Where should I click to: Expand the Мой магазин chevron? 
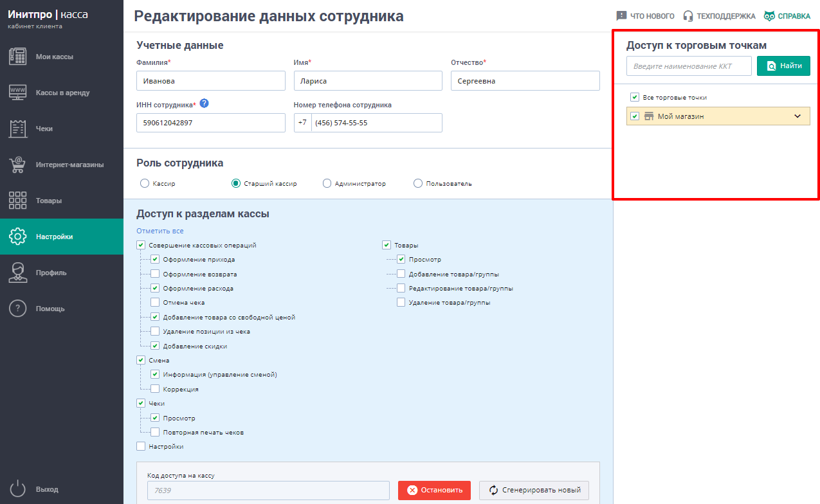pyautogui.click(x=797, y=116)
